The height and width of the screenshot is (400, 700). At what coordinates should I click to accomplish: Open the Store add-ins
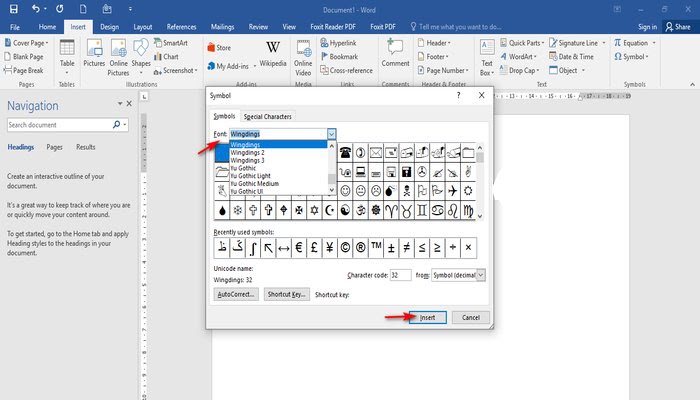coord(219,48)
